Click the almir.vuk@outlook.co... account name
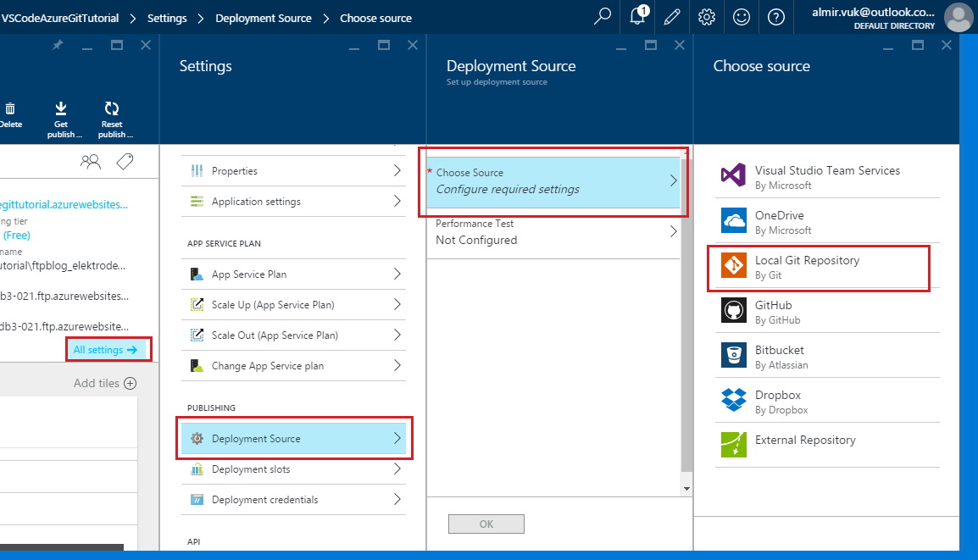978x560 pixels. pyautogui.click(x=873, y=12)
